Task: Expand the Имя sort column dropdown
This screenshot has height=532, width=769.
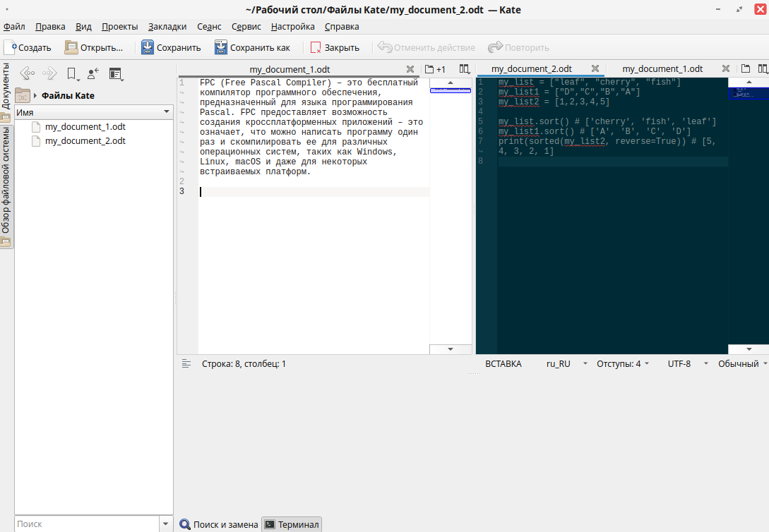Action: tap(167, 112)
